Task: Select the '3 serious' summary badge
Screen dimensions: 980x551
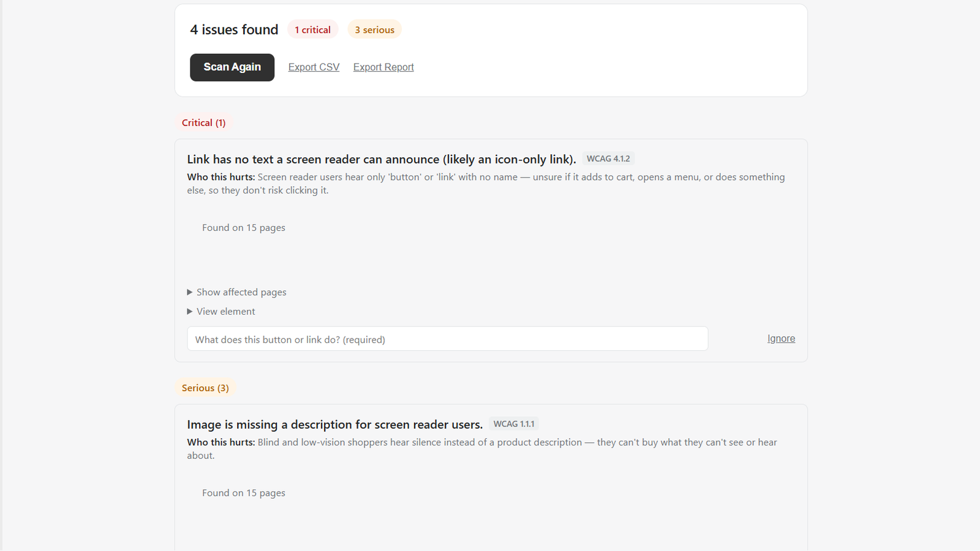Action: (x=374, y=29)
